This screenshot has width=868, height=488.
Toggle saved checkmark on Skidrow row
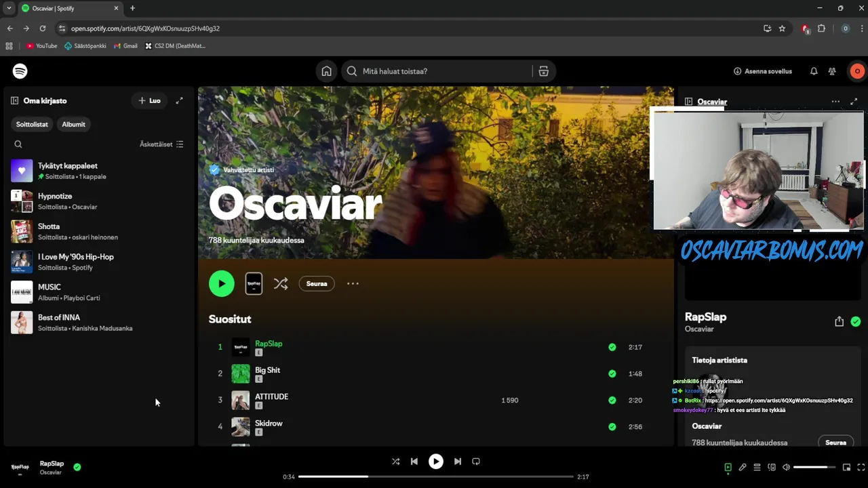pyautogui.click(x=612, y=426)
